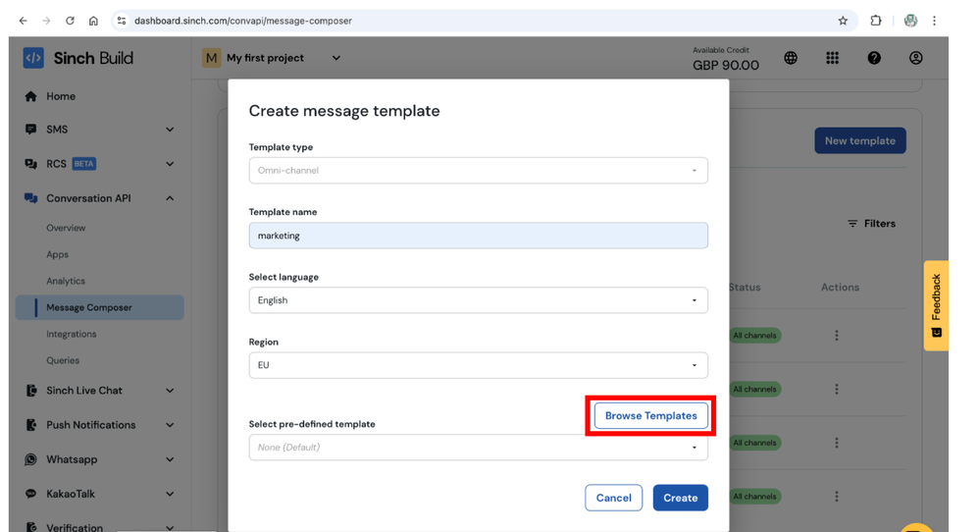Cancel the template creation dialog
The height and width of the screenshot is (532, 980).
coord(613,498)
